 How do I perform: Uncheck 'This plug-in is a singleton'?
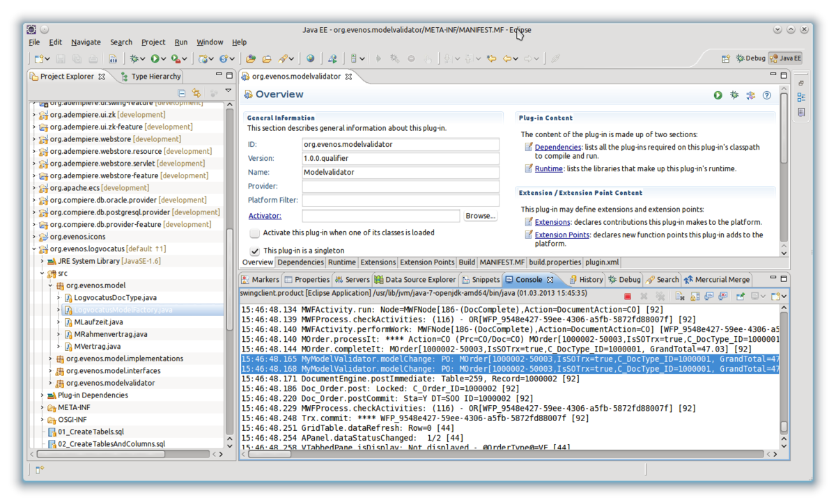(x=255, y=251)
